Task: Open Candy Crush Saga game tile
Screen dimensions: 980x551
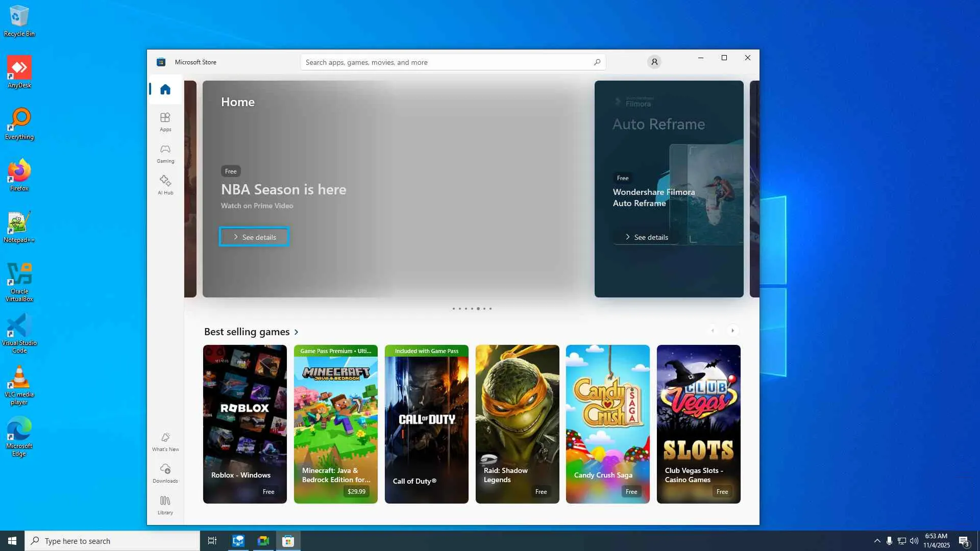Action: (x=607, y=423)
